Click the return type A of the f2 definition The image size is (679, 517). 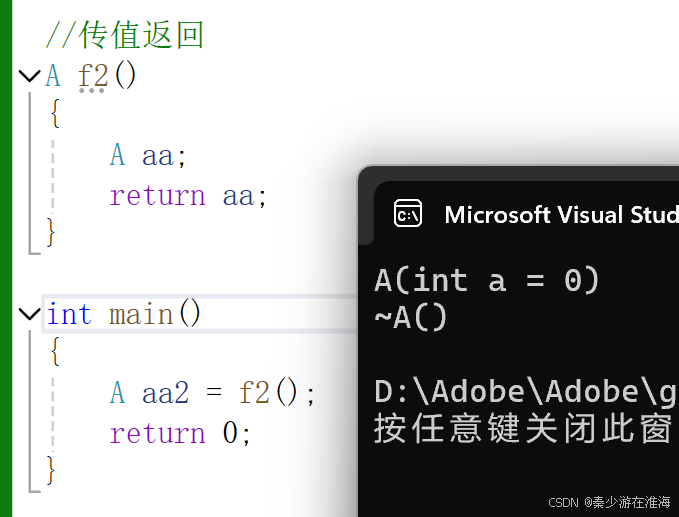(53, 76)
